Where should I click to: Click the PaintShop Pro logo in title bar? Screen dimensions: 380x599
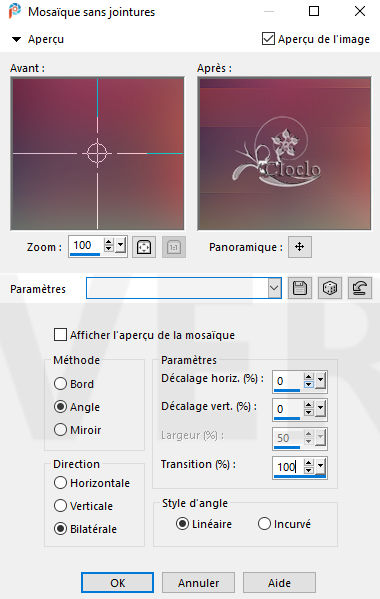click(15, 11)
